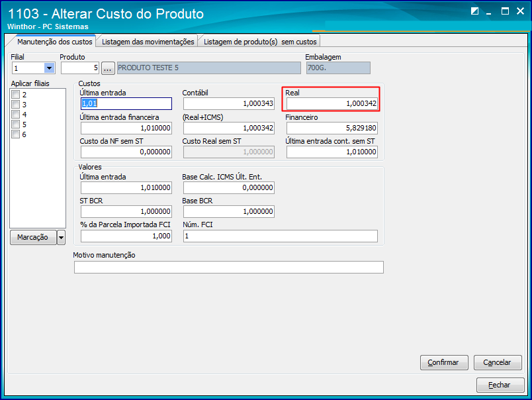Check filial 6 in Aplicar filiais
Screen dimensions: 532x400
coord(16,134)
